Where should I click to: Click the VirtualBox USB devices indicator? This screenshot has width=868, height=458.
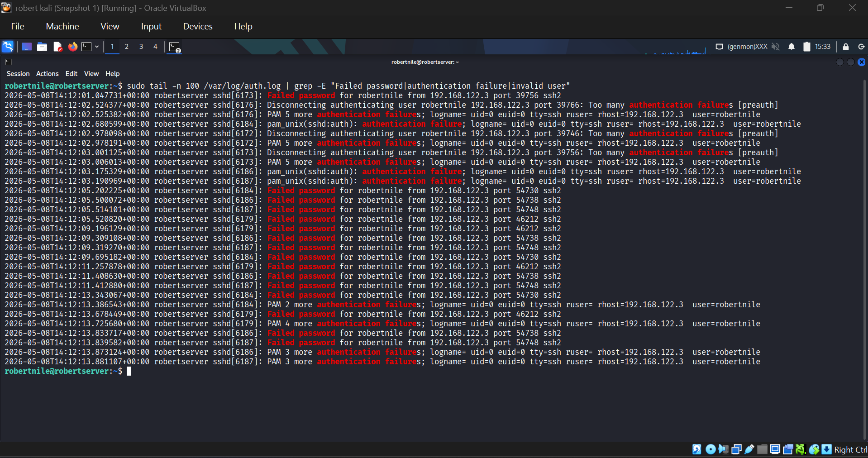point(749,449)
